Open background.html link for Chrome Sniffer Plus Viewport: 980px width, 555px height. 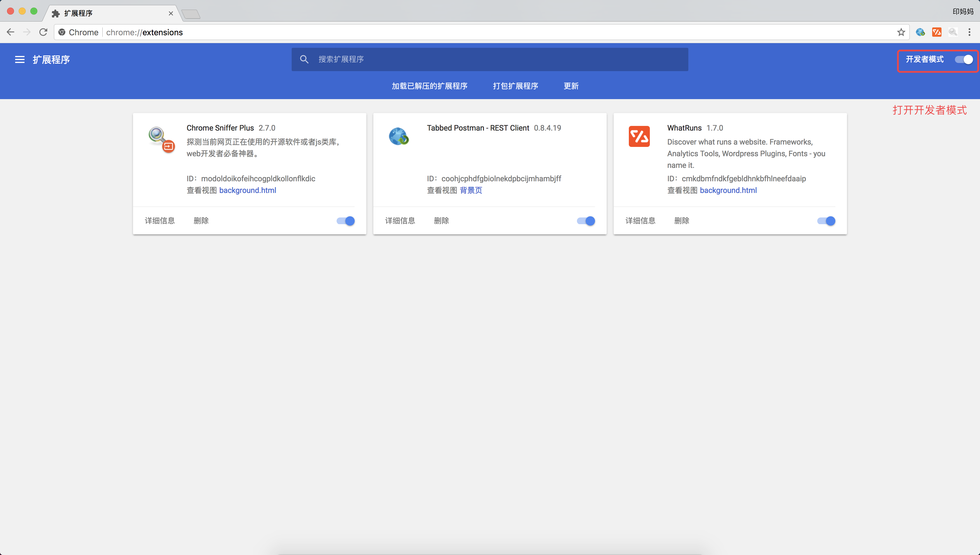(x=247, y=190)
